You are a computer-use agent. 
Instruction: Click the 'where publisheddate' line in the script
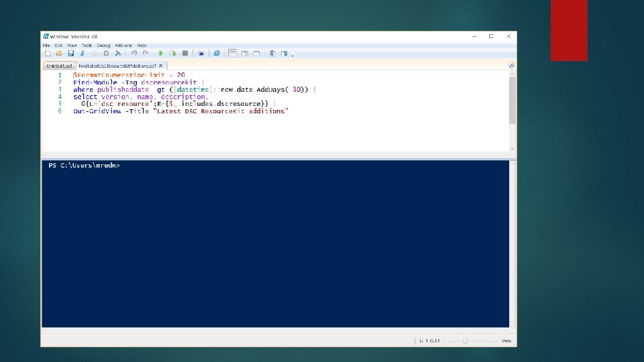coord(195,89)
